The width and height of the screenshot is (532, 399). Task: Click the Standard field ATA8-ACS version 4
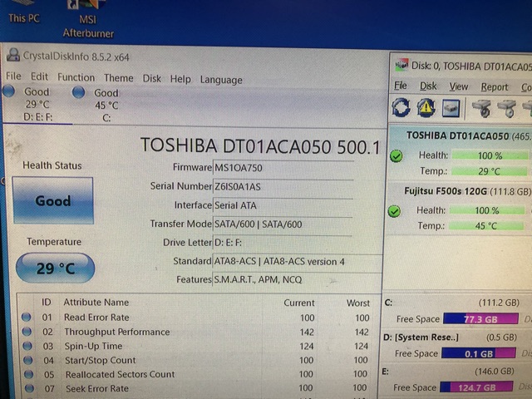click(298, 261)
